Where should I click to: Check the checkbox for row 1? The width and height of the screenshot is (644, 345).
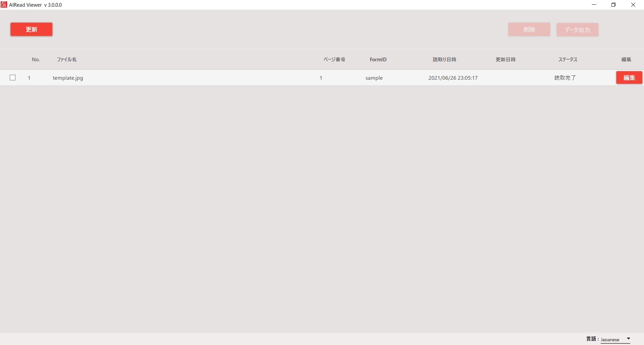[x=13, y=77]
